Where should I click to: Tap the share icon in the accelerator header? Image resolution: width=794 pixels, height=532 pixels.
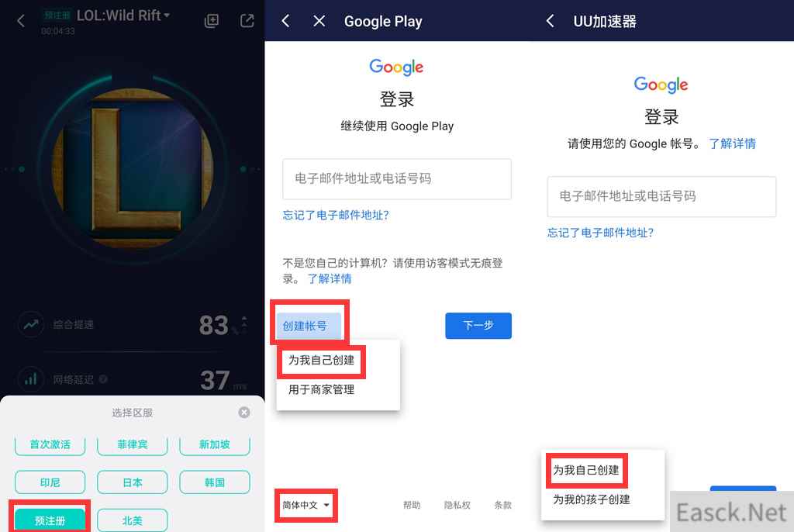tap(247, 21)
